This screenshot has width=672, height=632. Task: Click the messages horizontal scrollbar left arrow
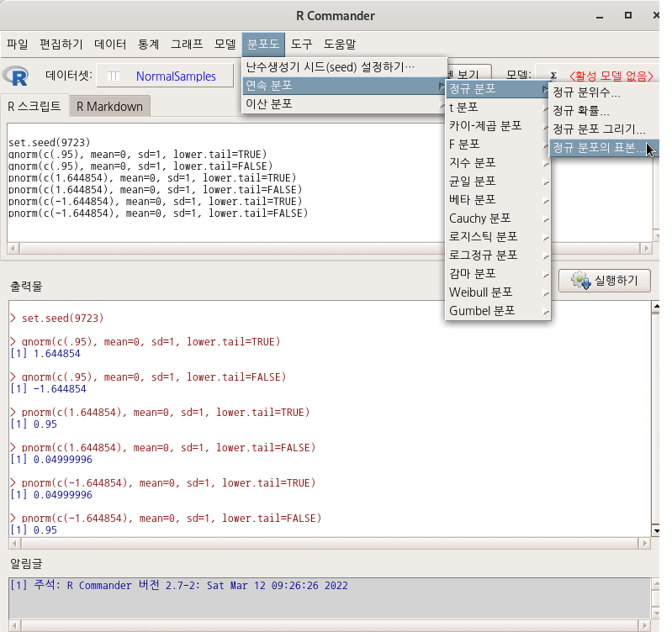(14, 625)
